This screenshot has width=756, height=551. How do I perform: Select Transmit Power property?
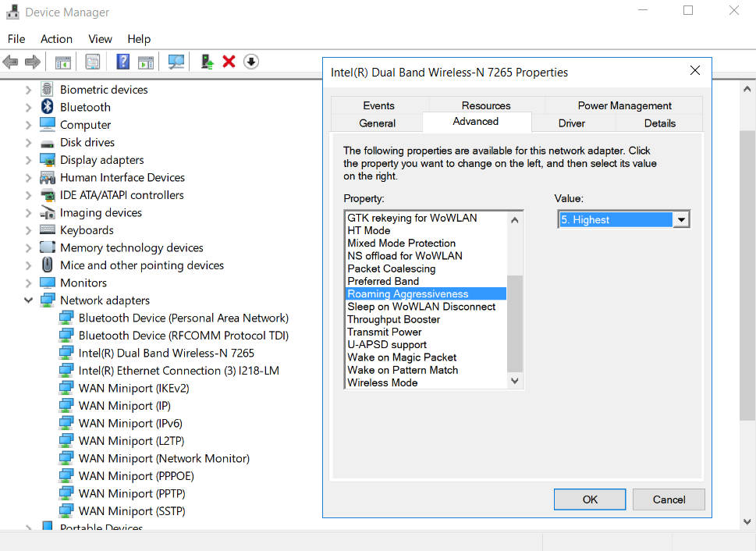(x=426, y=332)
